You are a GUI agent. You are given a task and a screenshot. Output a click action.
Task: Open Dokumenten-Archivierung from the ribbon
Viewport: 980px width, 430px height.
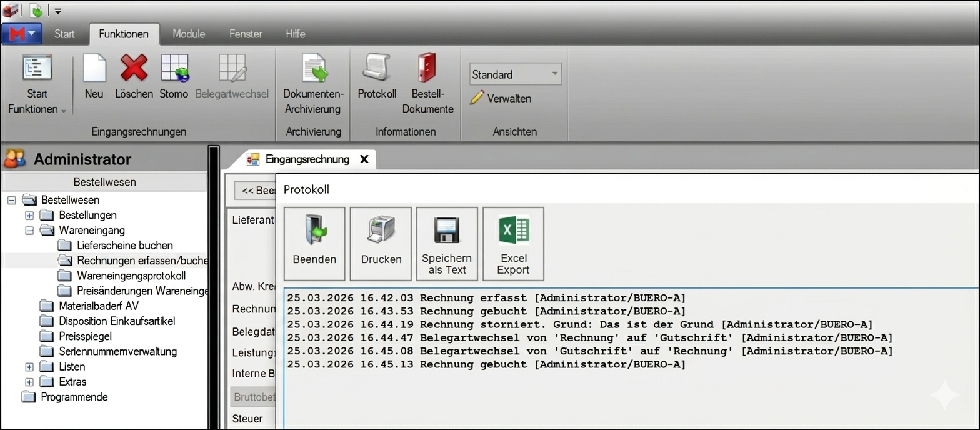(x=313, y=69)
